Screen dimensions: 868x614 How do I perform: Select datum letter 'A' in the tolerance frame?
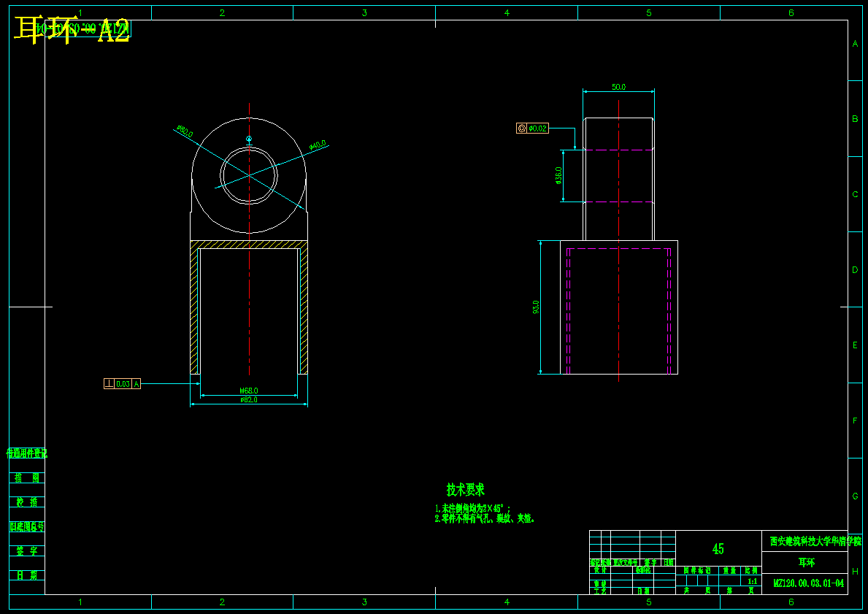[x=137, y=384]
